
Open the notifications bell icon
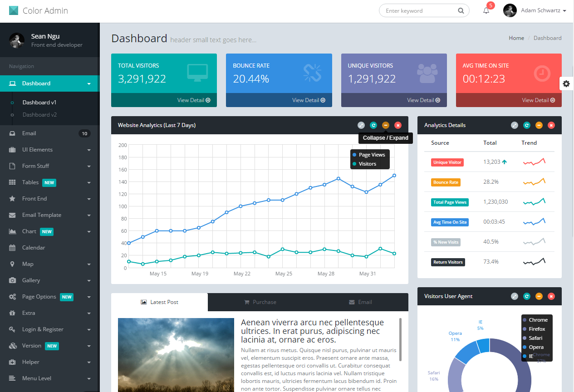click(486, 11)
